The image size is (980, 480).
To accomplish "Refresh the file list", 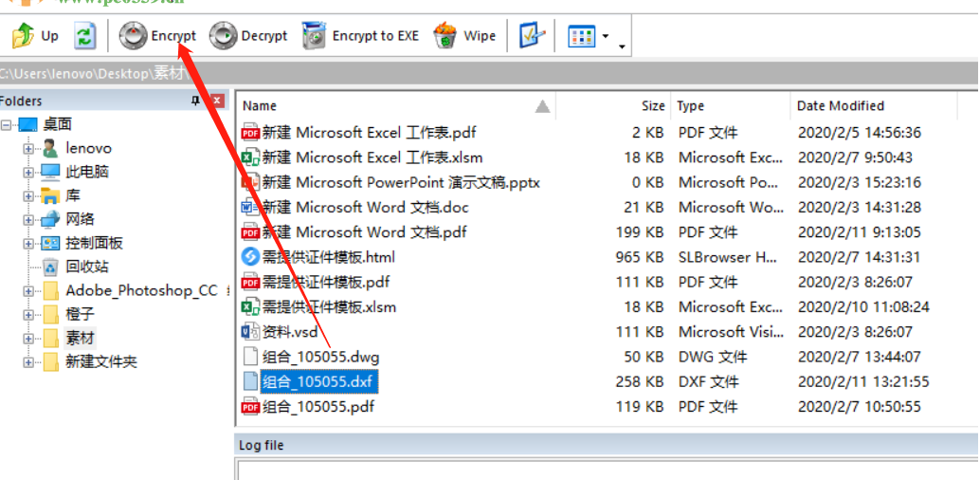I will coord(85,36).
